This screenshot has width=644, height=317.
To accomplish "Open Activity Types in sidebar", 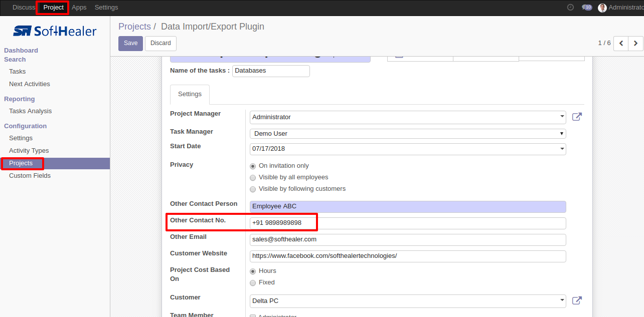I will tap(29, 151).
